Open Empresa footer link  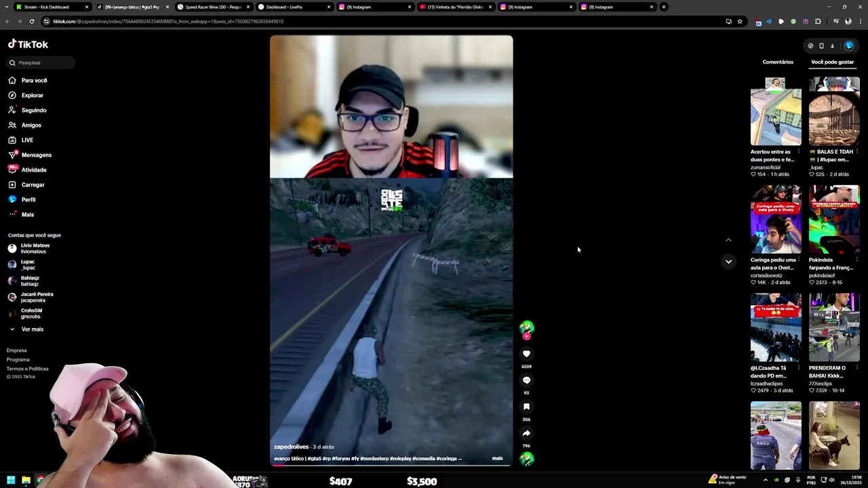(17, 350)
